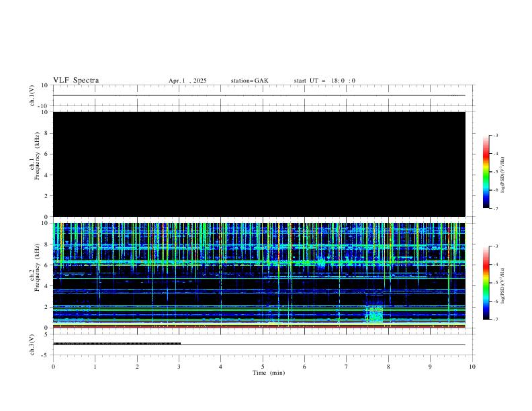Image resolution: width=532 pixels, height=411 pixels.
Task: Click the -3 label on ch.1 color bar
Action: [496, 135]
